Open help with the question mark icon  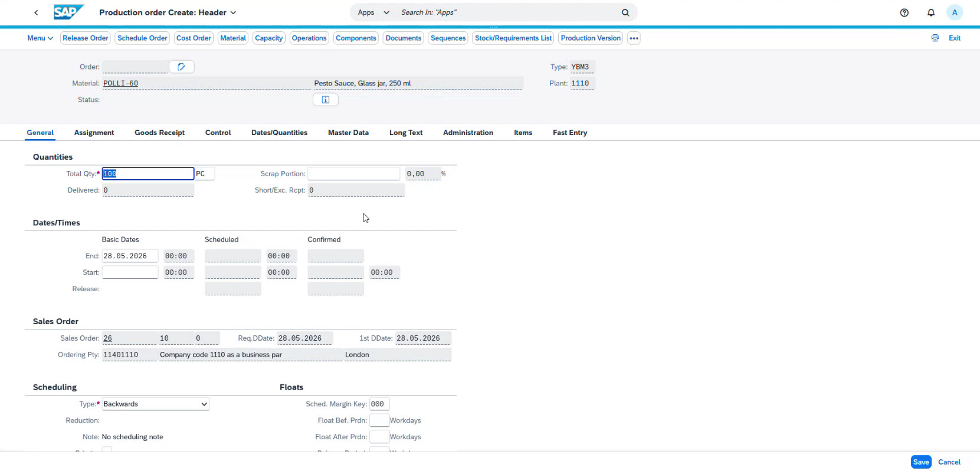click(904, 12)
